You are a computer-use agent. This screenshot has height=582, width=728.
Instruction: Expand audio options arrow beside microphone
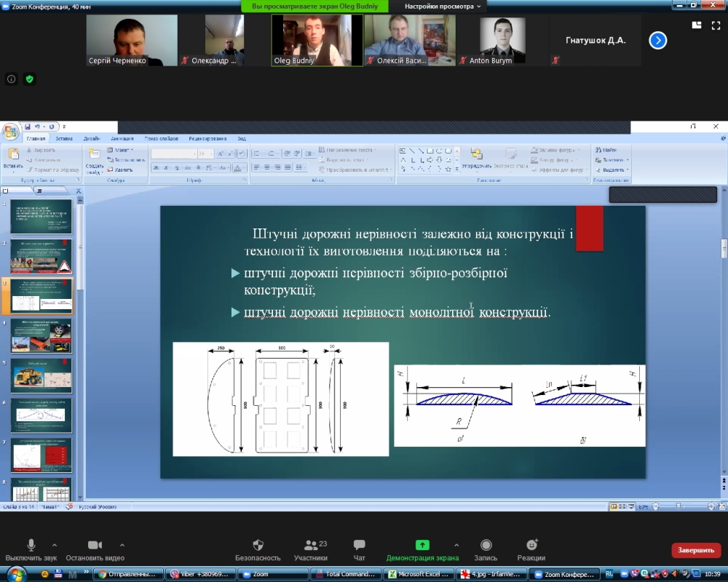coord(55,545)
